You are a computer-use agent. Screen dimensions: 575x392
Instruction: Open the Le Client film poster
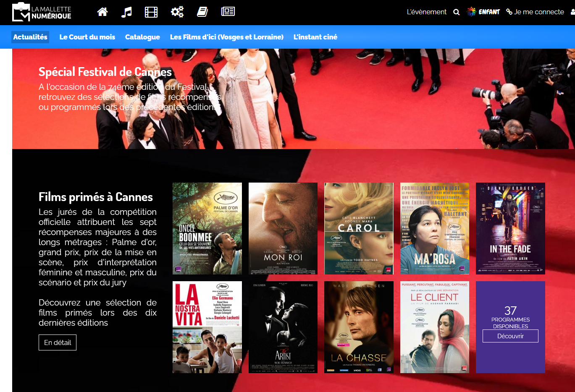pos(435,327)
